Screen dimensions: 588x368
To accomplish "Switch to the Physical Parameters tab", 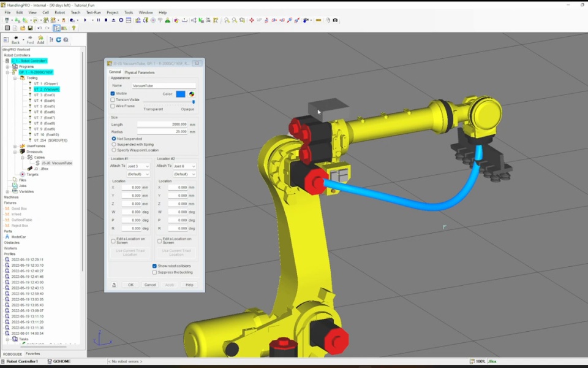I will (138, 73).
